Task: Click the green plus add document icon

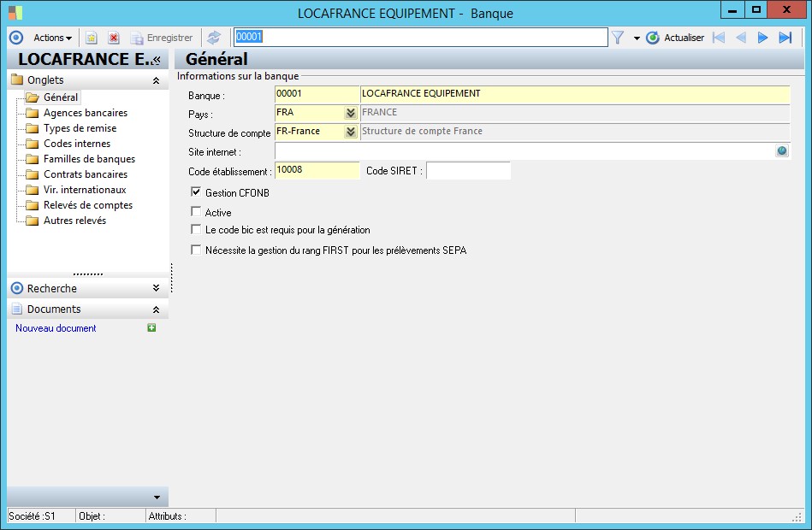Action: (x=151, y=327)
